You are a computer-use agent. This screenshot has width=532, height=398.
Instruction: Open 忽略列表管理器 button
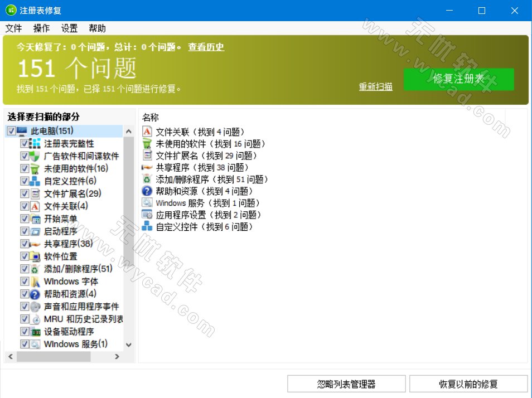(x=346, y=384)
